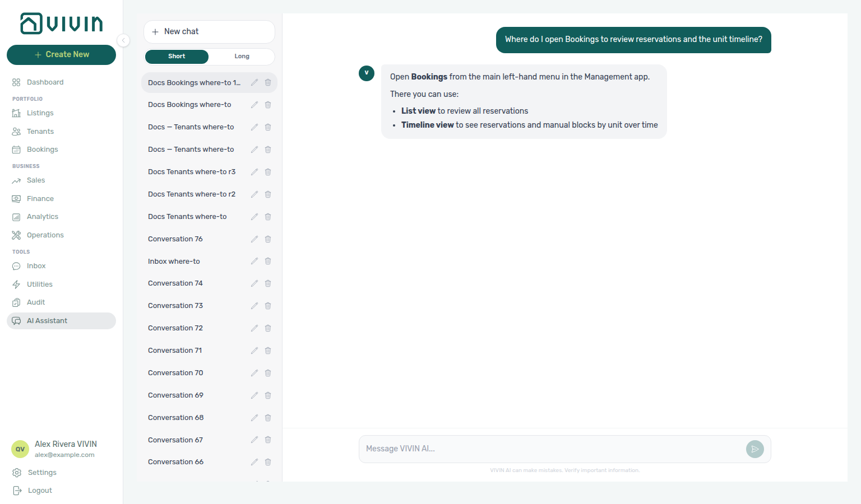Open the 'Docs Tenants where-to' chat

click(187, 217)
